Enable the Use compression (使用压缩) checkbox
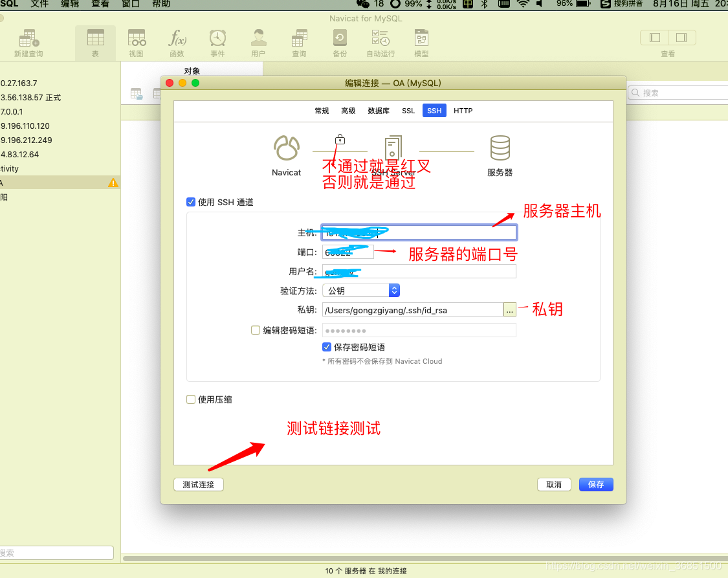This screenshot has height=578, width=728. coord(191,399)
